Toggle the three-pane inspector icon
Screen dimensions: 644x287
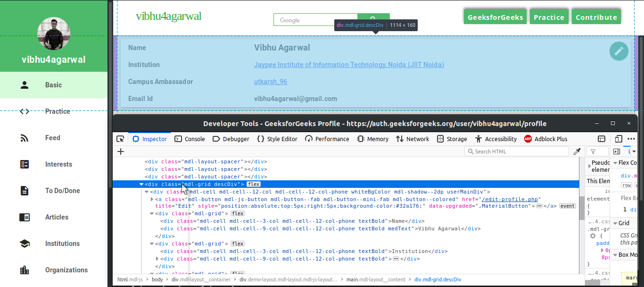616,152
